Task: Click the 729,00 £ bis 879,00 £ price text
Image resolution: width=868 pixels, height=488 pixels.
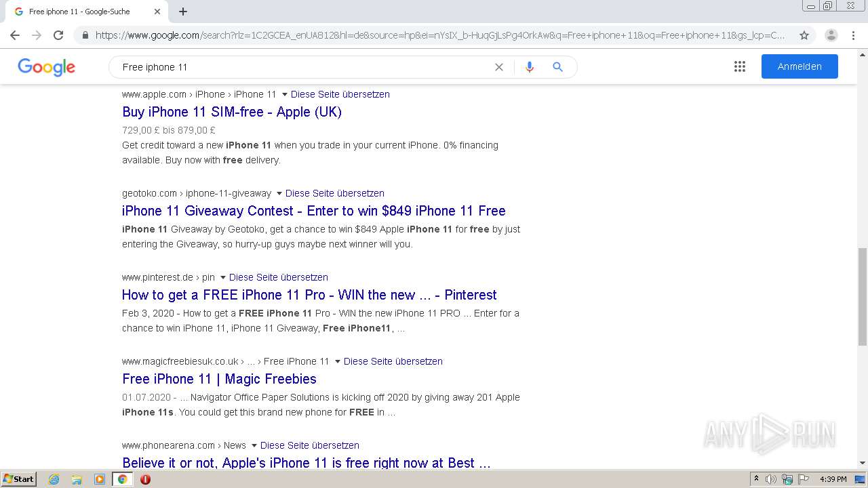Action: tap(169, 130)
